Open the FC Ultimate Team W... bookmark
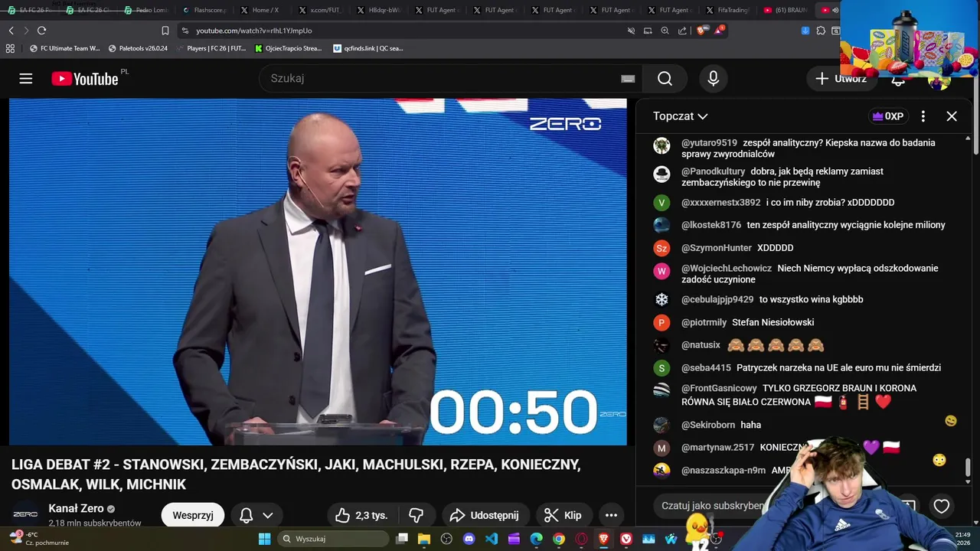The width and height of the screenshot is (980, 551). click(x=64, y=48)
